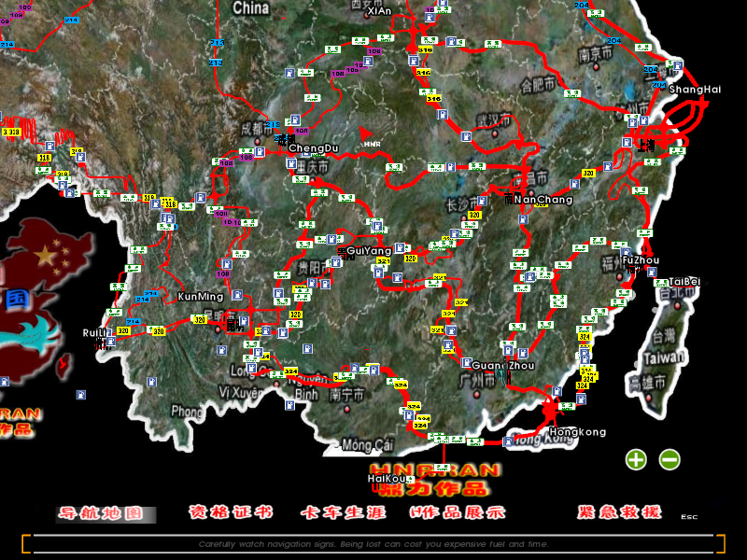747x560 pixels.
Task: Click the XiAn city label
Action: click(380, 10)
